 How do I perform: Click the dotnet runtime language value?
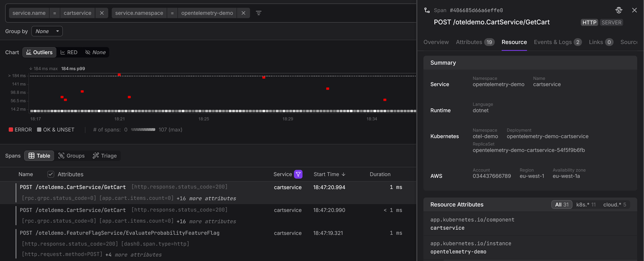pos(480,110)
